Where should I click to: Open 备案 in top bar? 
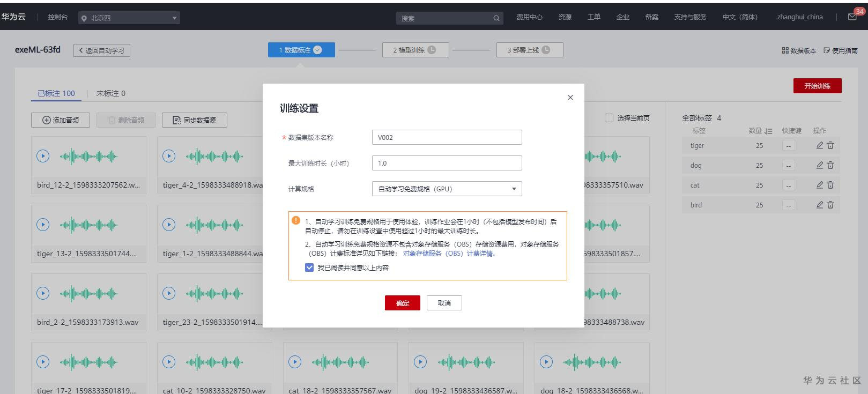click(x=652, y=17)
